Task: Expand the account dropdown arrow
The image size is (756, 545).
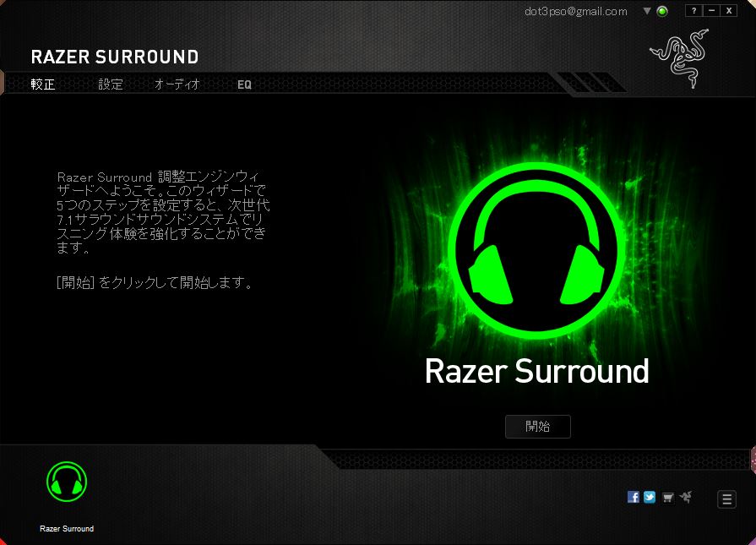Action: click(647, 11)
